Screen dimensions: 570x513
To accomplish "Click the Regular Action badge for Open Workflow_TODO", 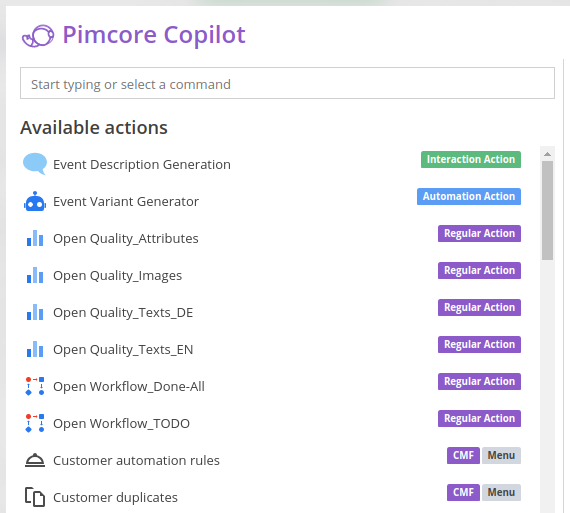I will pyautogui.click(x=479, y=418).
